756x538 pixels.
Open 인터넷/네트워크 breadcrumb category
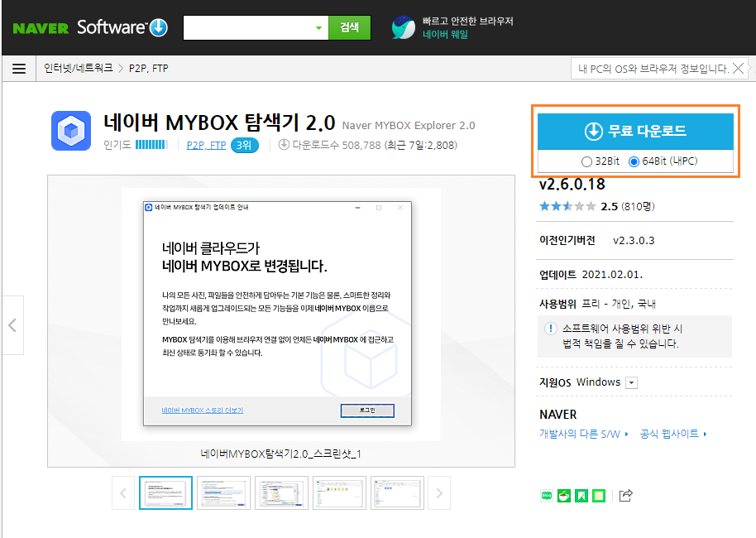(x=78, y=68)
